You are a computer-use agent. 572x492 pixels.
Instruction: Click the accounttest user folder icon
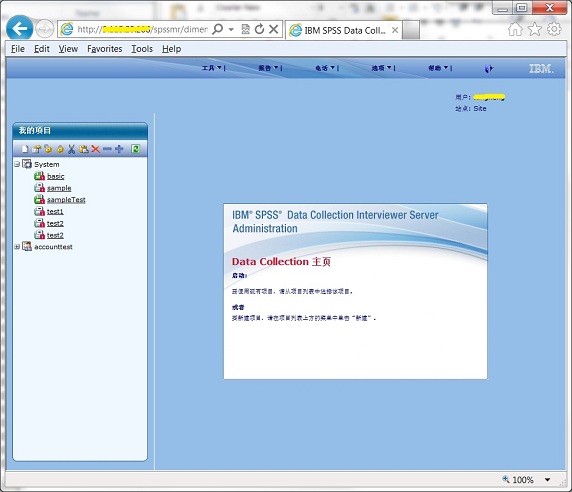click(x=27, y=247)
